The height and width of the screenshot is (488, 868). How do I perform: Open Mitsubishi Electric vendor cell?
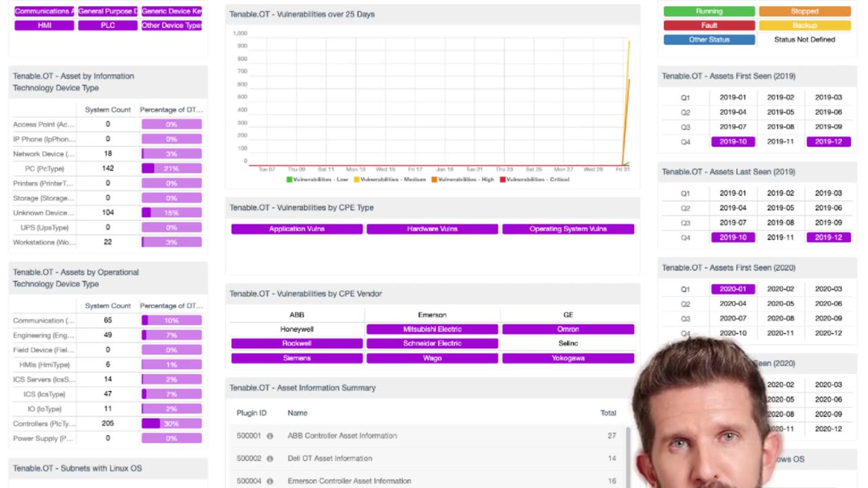coord(433,329)
